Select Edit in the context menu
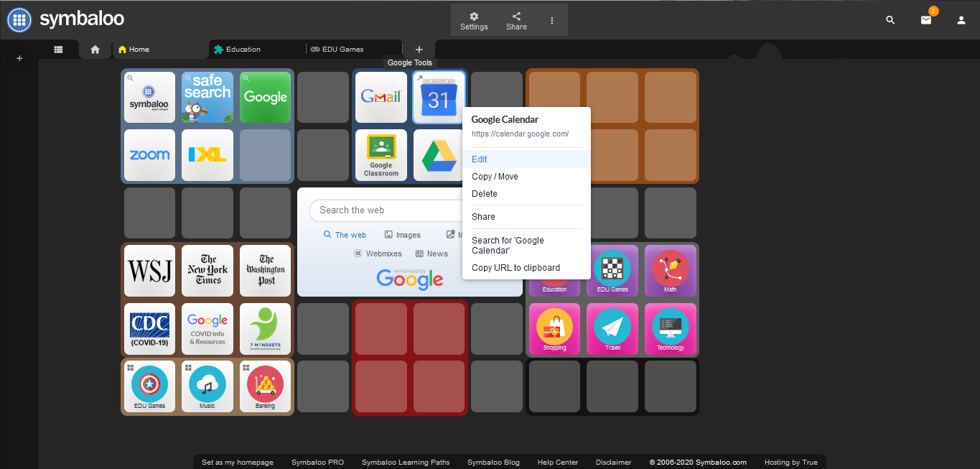This screenshot has height=469, width=980. point(480,159)
